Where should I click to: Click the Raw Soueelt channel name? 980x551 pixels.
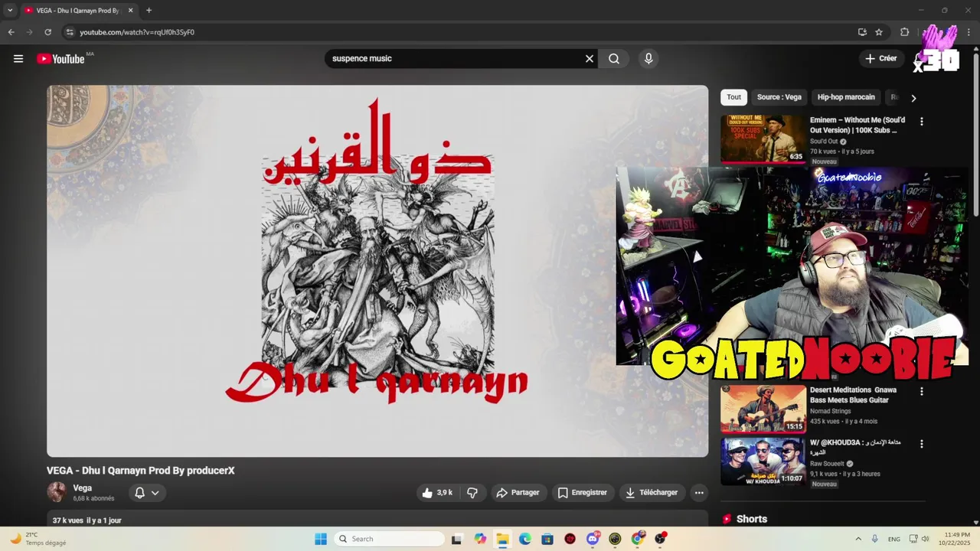point(827,464)
